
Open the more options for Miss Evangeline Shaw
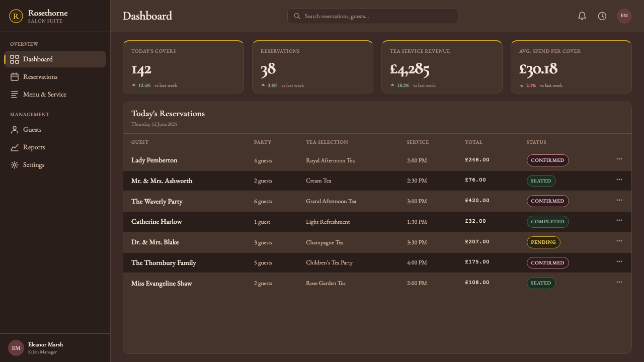[619, 282]
